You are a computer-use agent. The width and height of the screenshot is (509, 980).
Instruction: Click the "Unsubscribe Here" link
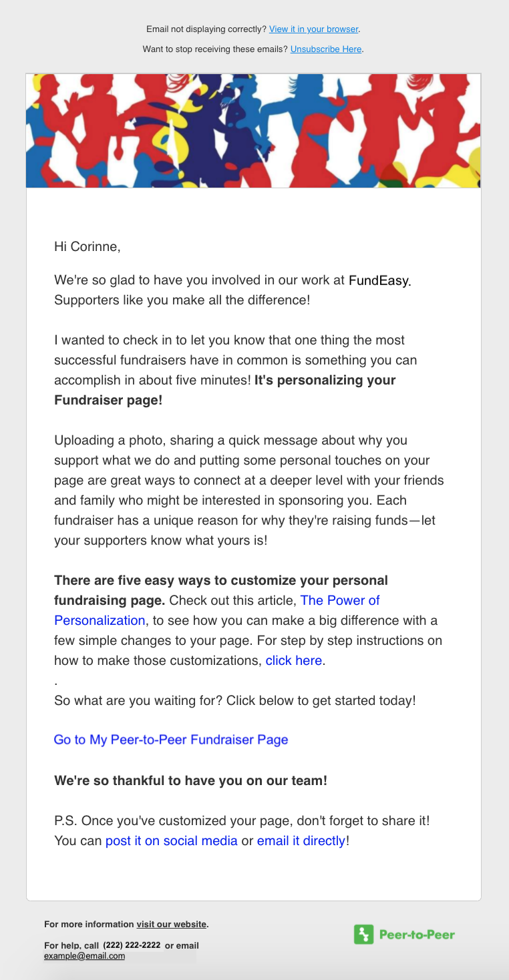pos(326,49)
